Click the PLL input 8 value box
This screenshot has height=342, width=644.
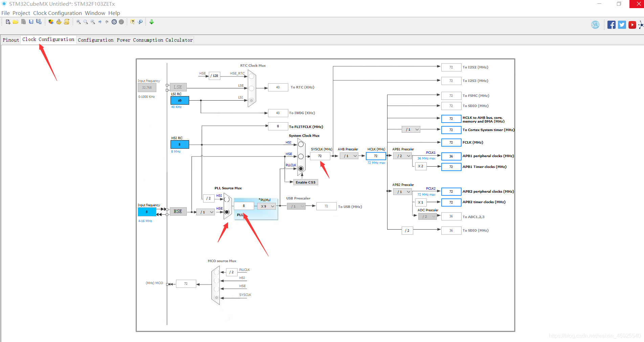(x=244, y=206)
